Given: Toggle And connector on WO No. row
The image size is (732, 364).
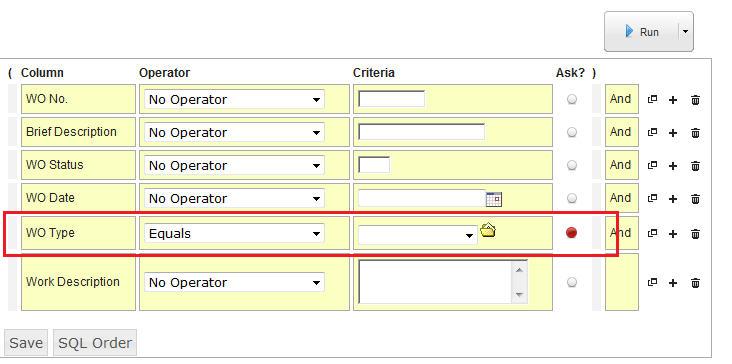Looking at the screenshot, I should pyautogui.click(x=621, y=99).
